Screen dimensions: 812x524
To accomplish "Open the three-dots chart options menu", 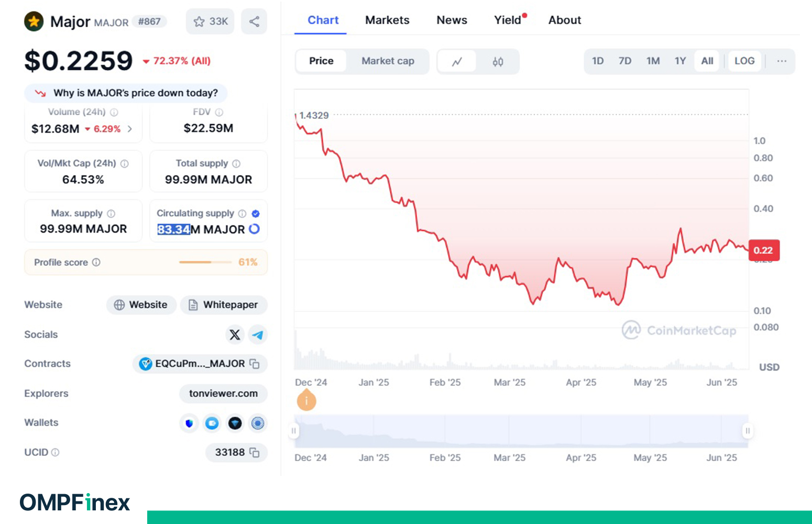I will [x=782, y=61].
